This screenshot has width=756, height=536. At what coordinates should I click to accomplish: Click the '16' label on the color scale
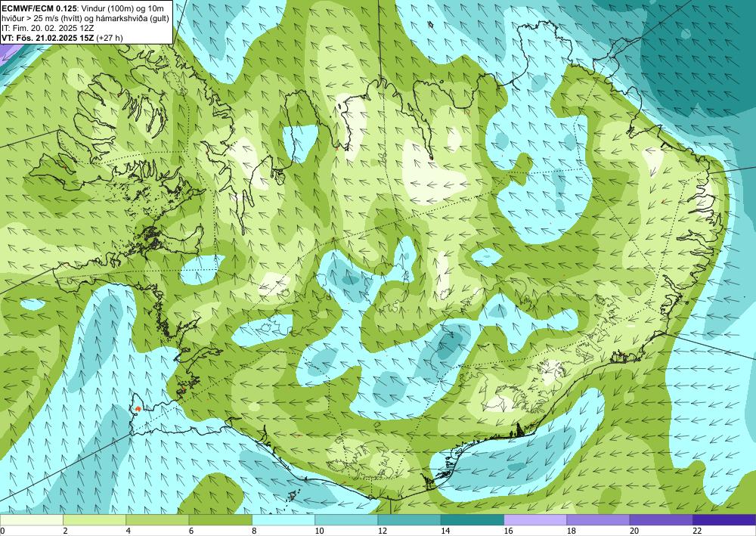[x=508, y=531]
